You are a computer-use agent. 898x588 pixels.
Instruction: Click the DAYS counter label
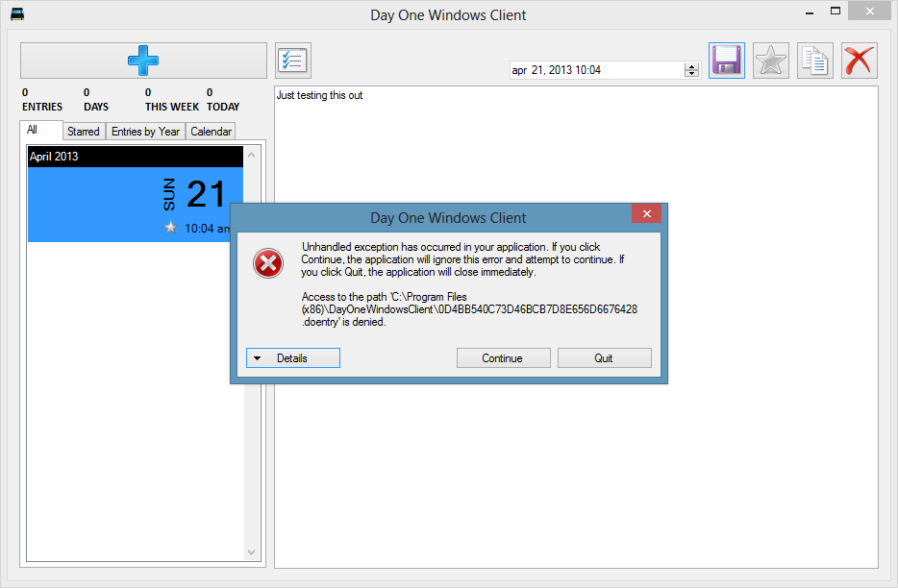point(96,107)
